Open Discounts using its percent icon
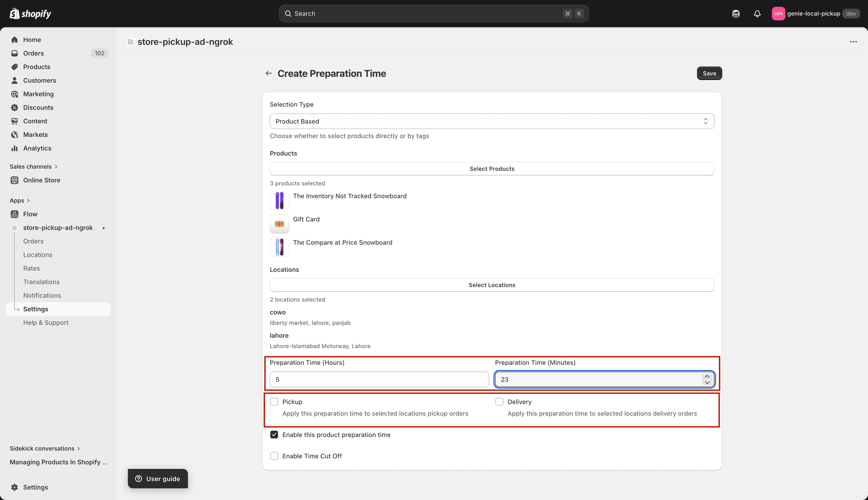The width and height of the screenshot is (868, 500). click(14, 107)
